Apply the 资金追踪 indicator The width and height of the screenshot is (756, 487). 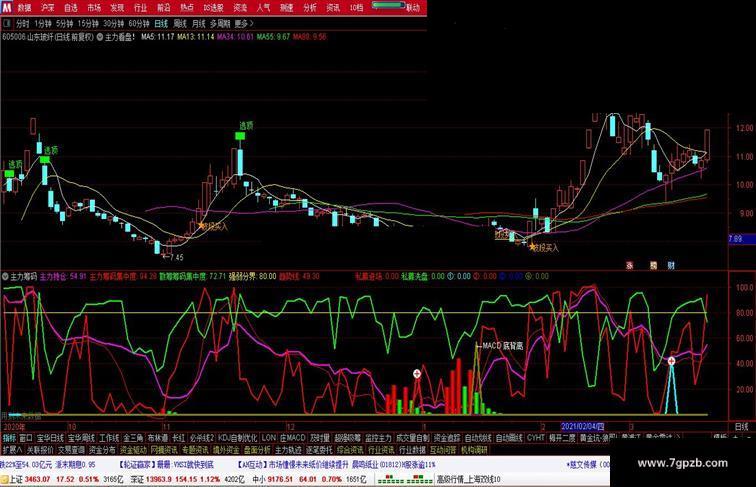click(447, 438)
